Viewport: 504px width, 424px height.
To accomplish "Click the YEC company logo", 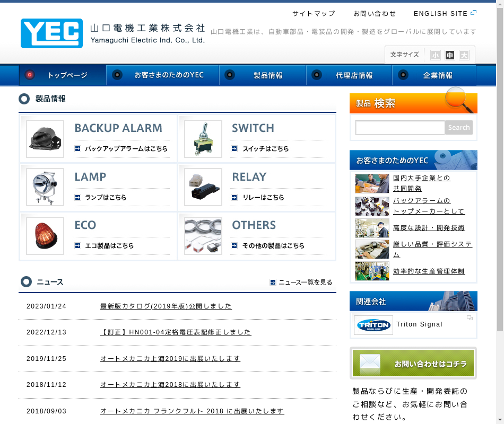I will [52, 33].
